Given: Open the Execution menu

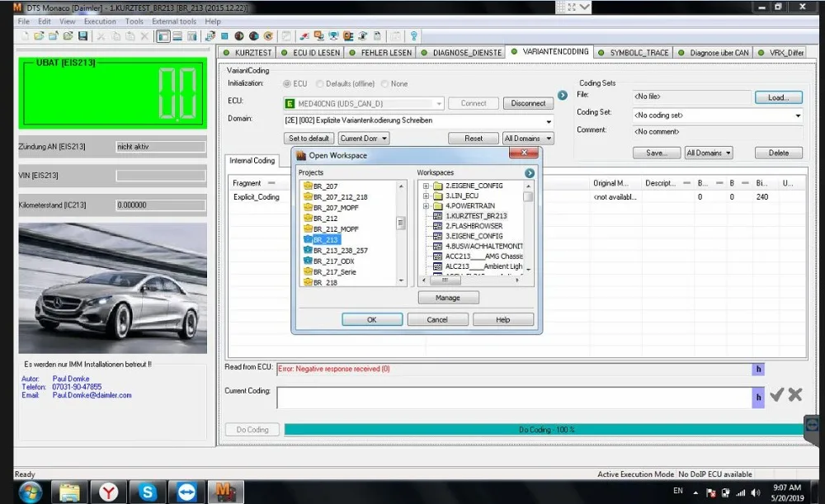Looking at the screenshot, I should click(x=100, y=21).
